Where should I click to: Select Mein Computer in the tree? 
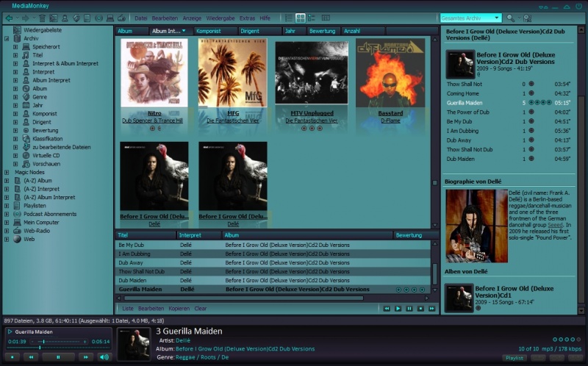pyautogui.click(x=41, y=222)
